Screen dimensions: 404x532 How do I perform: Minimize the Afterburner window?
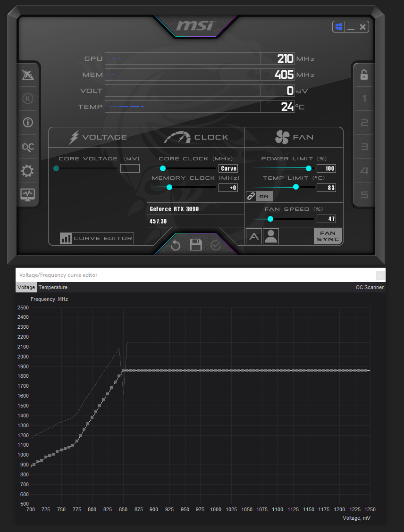pos(351,27)
